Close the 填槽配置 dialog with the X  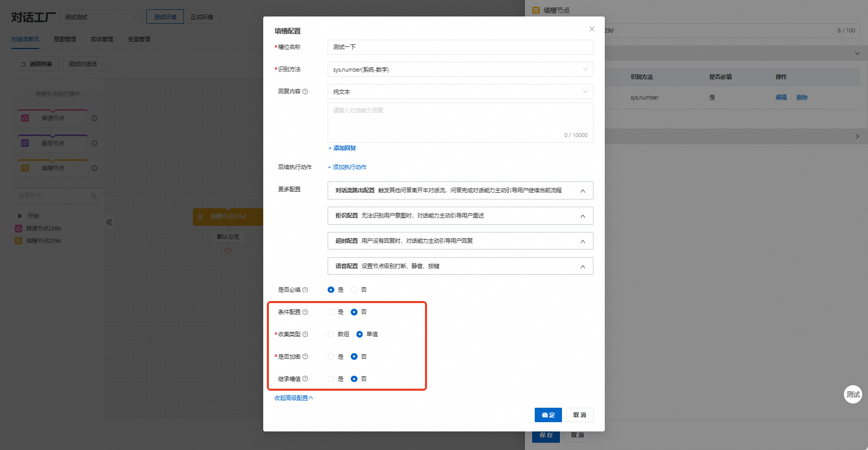[592, 29]
